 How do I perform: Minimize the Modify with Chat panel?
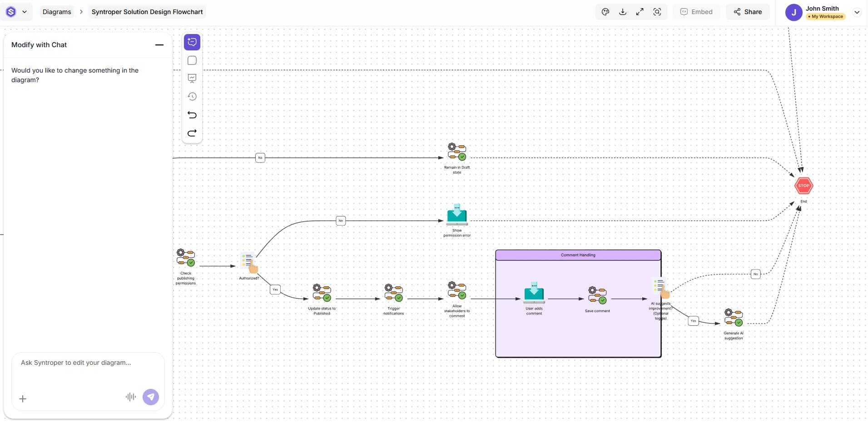coord(159,45)
